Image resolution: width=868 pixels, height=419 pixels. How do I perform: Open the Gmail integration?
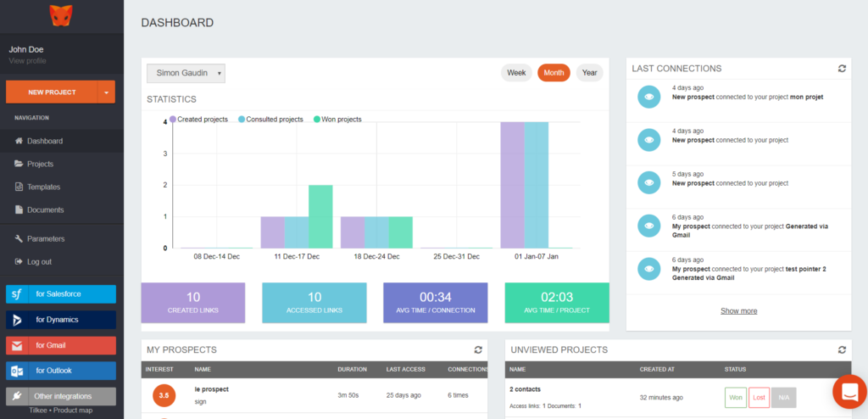pos(61,345)
